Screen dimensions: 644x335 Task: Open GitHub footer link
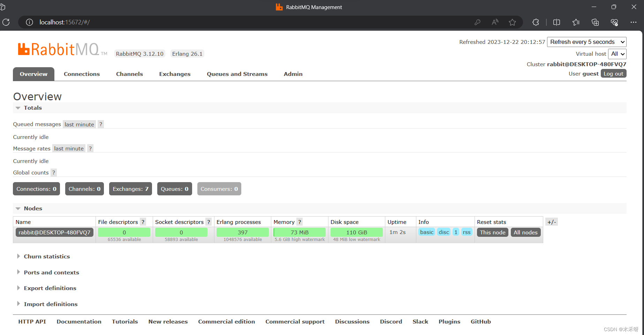[480, 321]
